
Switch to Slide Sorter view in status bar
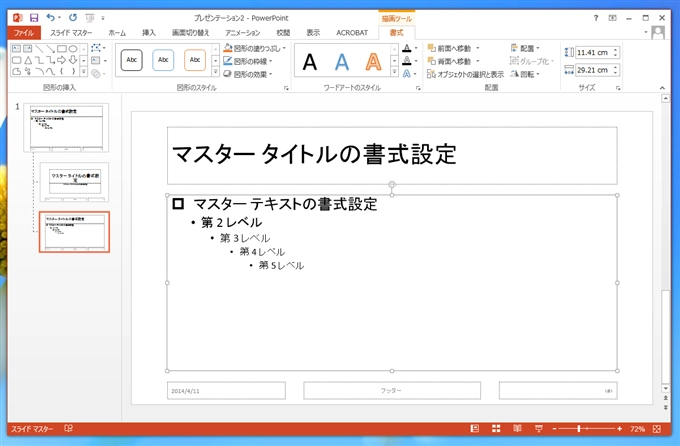pyautogui.click(x=496, y=429)
